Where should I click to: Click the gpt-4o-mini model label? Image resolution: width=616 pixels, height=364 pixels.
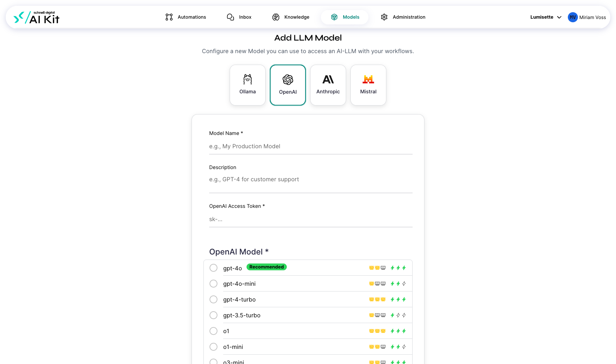[239, 284]
